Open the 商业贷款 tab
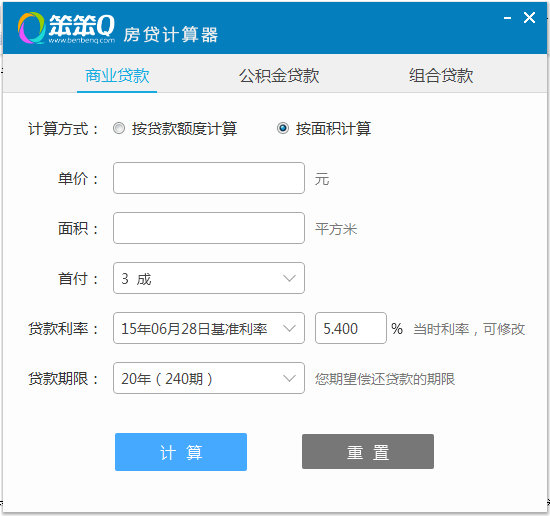550x516 pixels. (x=117, y=75)
